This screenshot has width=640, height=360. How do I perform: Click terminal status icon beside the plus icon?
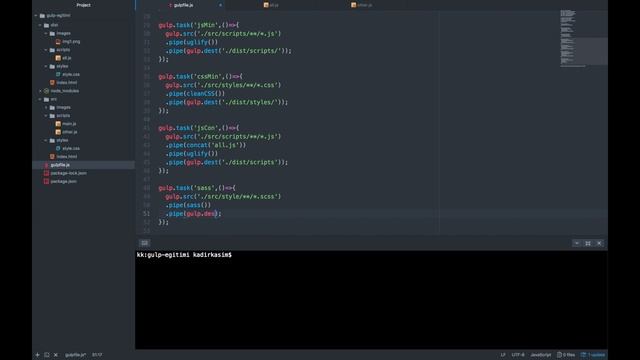47,355
